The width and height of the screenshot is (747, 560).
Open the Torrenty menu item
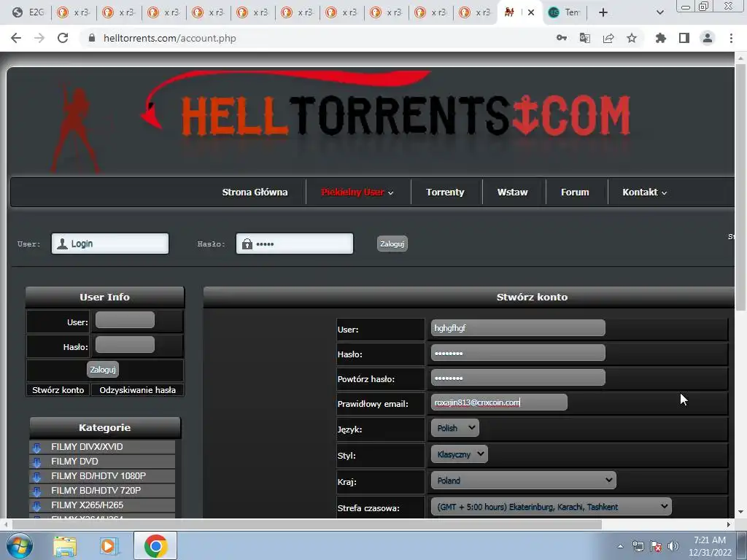tap(445, 192)
